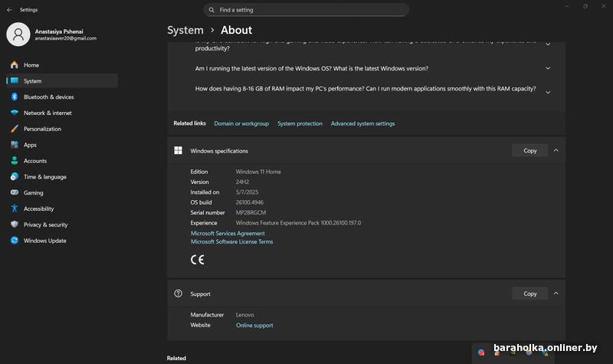Open Windows Update page
This screenshot has height=364, width=613.
click(62, 241)
